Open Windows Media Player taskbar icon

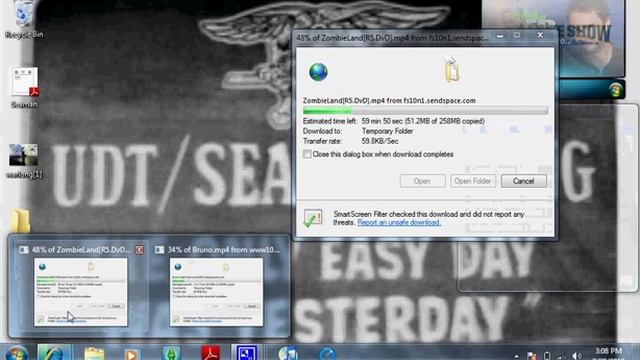coord(131,354)
